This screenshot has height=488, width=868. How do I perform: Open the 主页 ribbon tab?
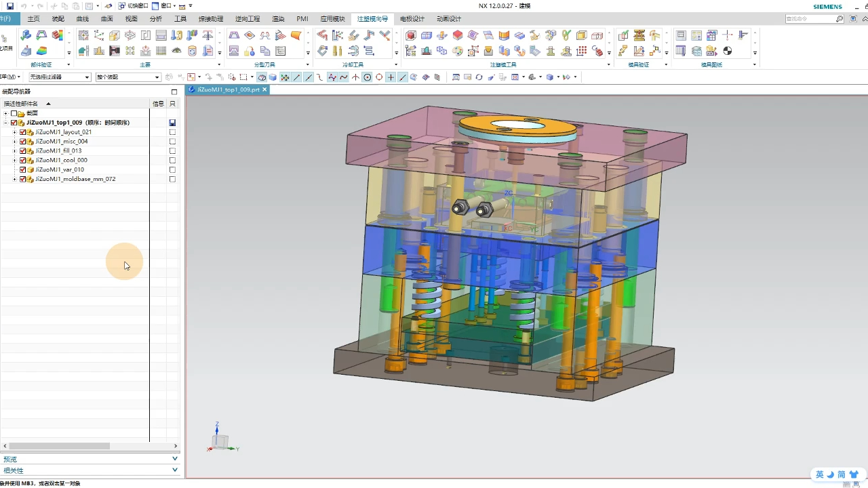[33, 19]
